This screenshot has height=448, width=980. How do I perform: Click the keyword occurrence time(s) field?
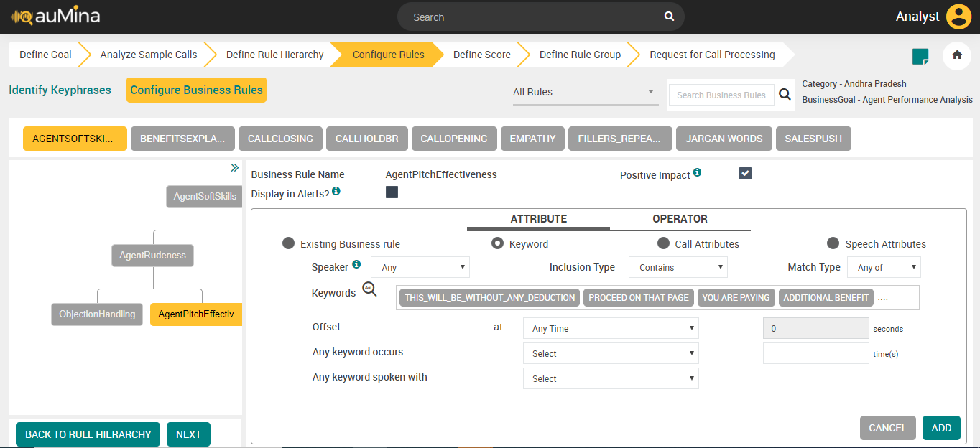(816, 353)
